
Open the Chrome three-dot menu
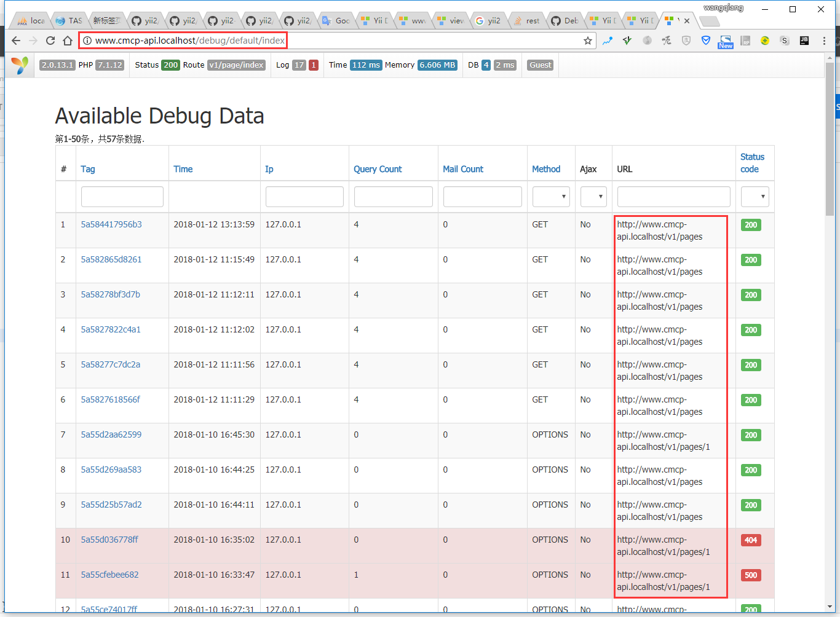pyautogui.click(x=824, y=41)
